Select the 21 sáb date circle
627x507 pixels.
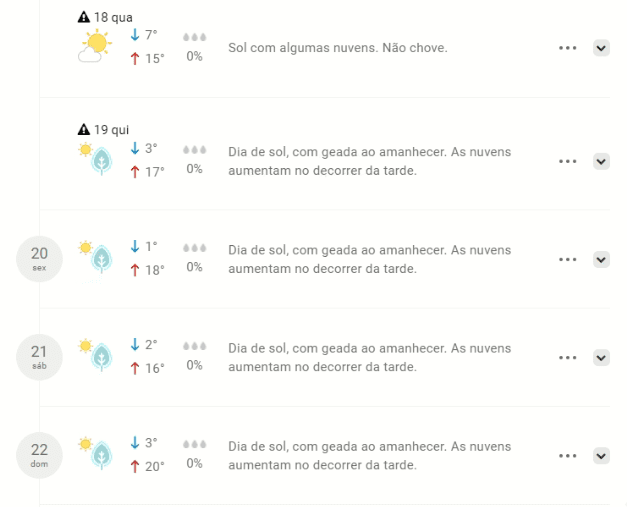click(39, 357)
